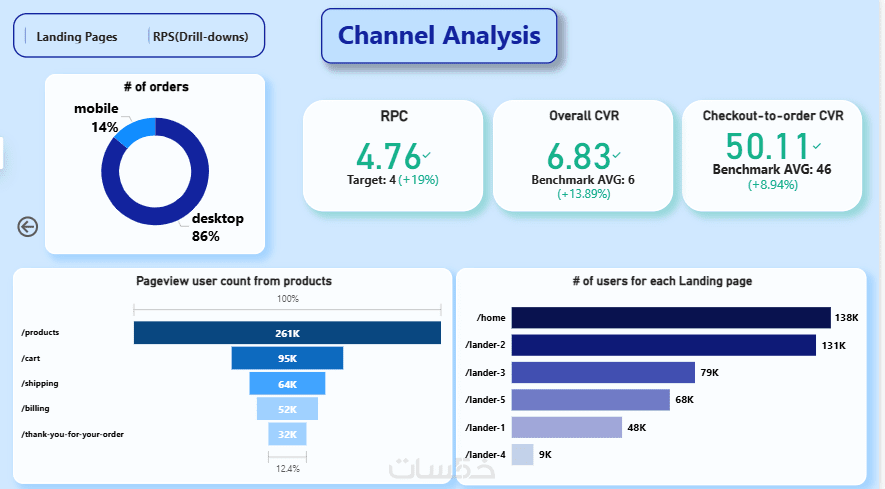Click the /cart funnel label
This screenshot has width=885, height=489.
pyautogui.click(x=30, y=358)
